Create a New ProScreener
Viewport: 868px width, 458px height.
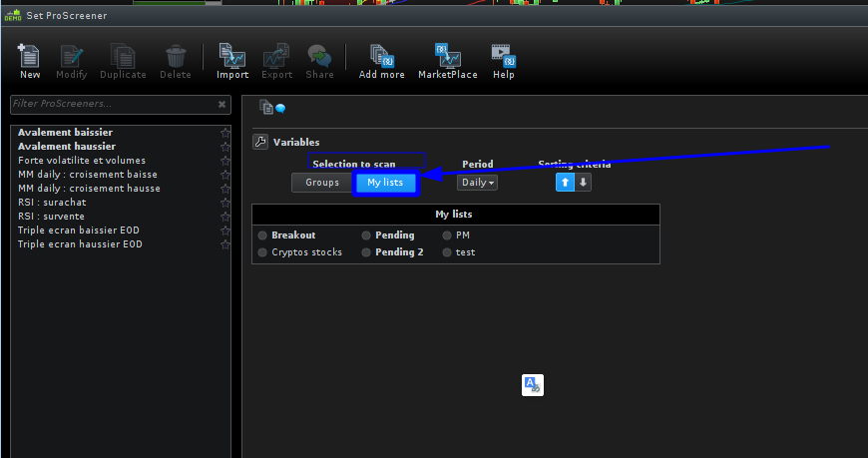tap(29, 62)
